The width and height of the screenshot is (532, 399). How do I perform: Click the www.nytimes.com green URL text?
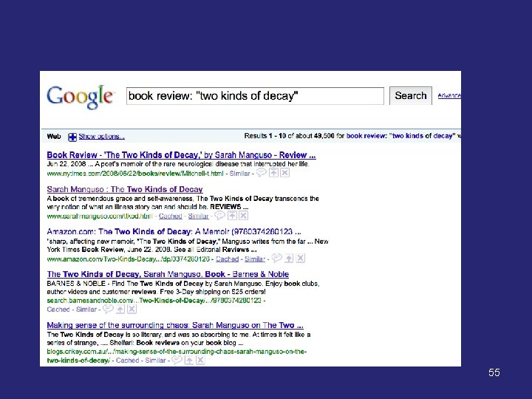point(135,174)
